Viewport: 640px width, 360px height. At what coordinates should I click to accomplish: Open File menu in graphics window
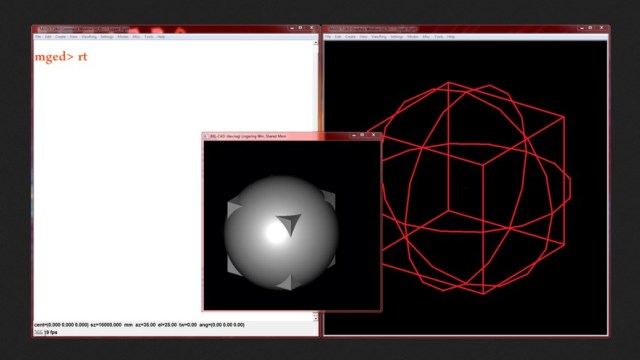(328, 37)
